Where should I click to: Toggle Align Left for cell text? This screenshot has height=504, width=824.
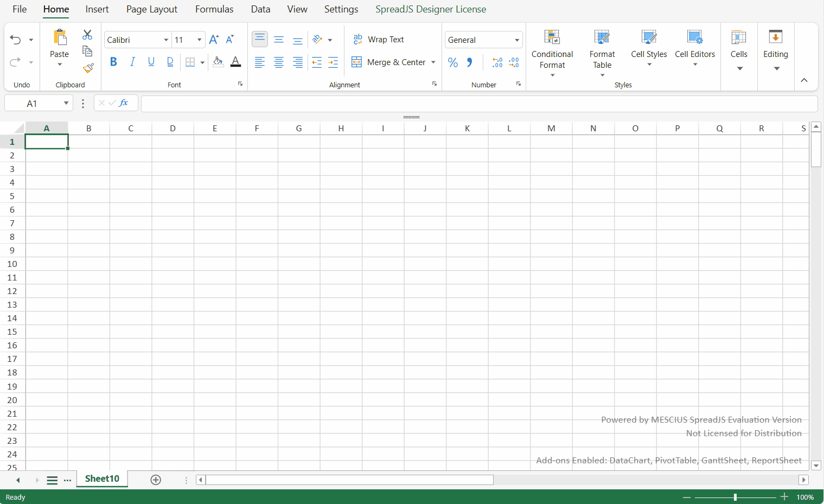(260, 62)
